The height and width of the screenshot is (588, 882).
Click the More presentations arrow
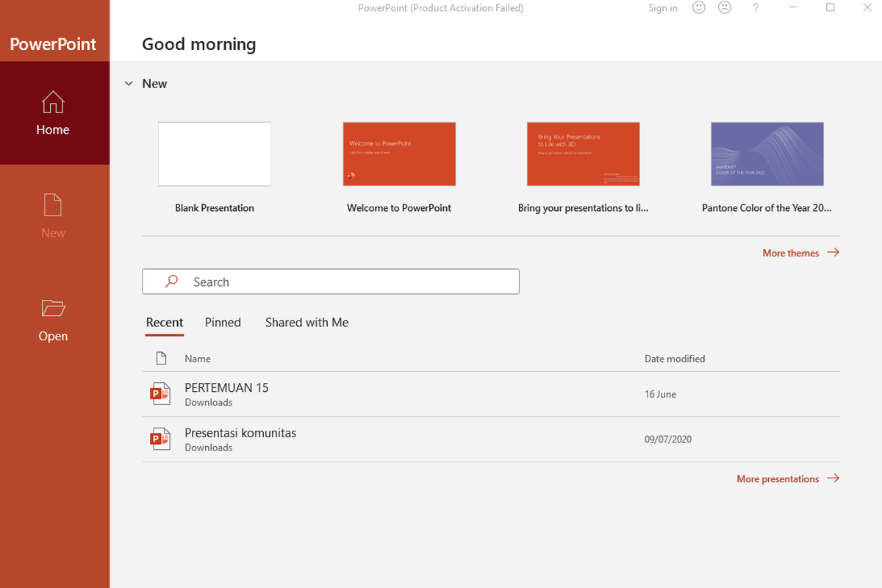[833, 478]
